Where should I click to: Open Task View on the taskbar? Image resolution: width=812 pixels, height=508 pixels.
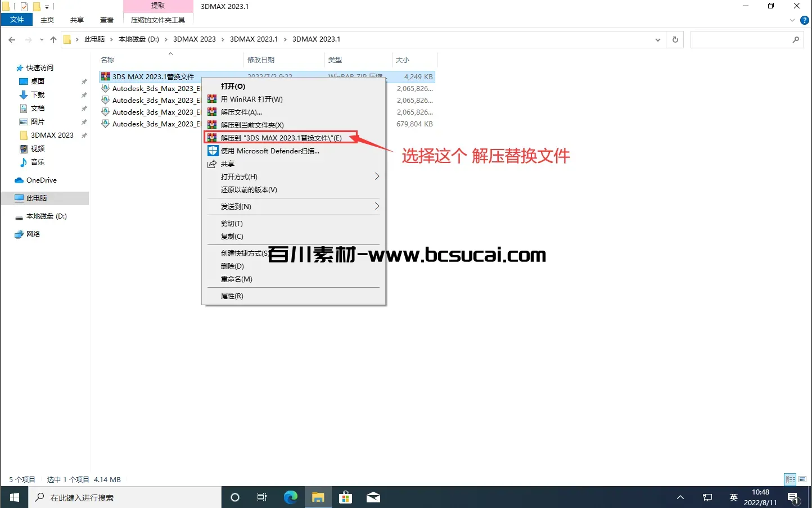(x=262, y=497)
